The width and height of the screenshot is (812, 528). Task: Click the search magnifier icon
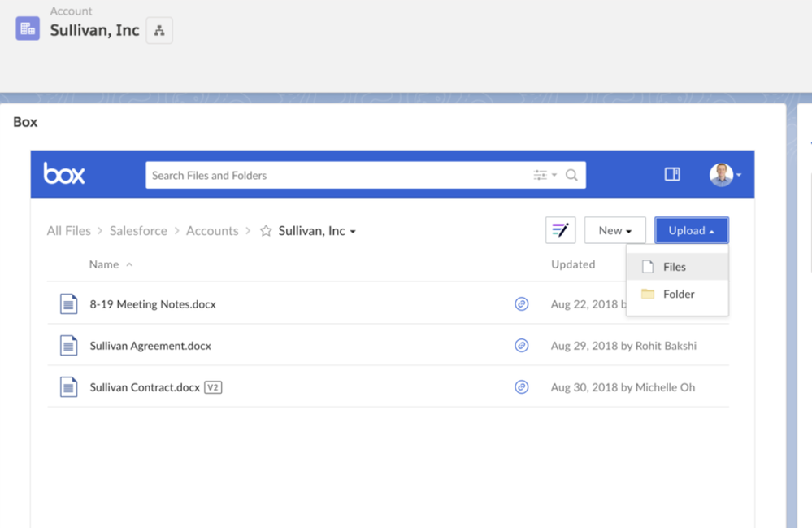point(571,175)
